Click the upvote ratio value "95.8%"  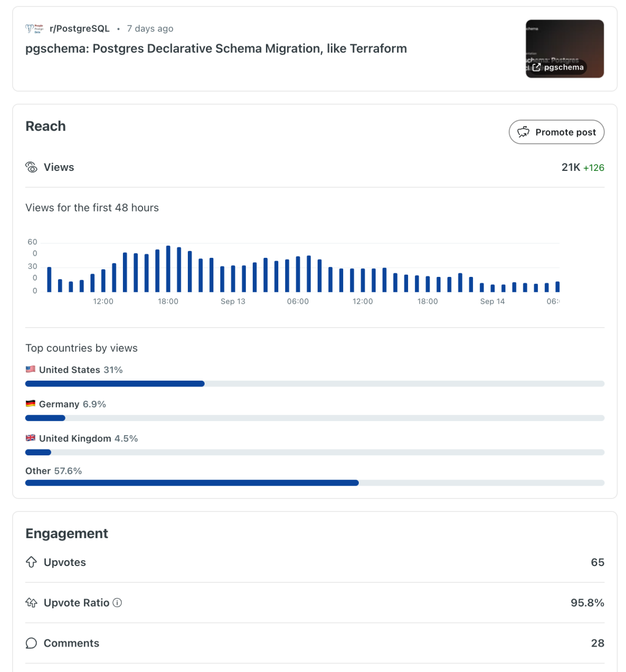pos(587,602)
